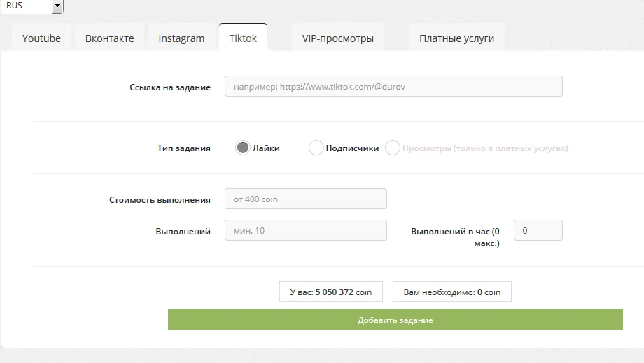Screen dimensions: 644x363
Task: Go to the Платные услуги tab
Action: [x=456, y=38]
